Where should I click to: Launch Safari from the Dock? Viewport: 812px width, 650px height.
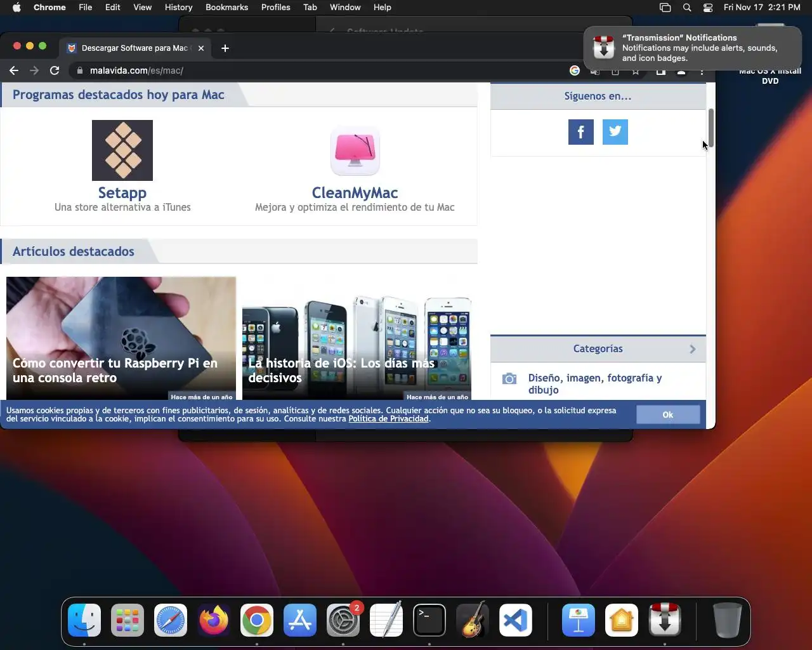coord(171,620)
